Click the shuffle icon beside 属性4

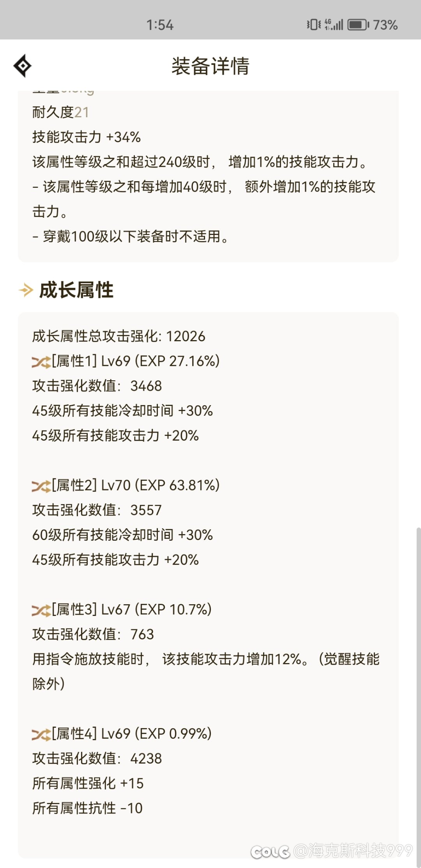(x=41, y=735)
